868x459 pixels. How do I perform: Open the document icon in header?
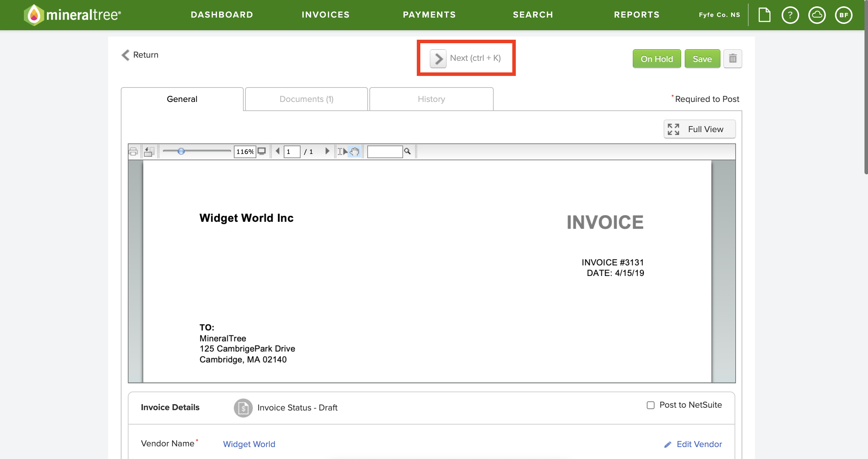pos(764,15)
